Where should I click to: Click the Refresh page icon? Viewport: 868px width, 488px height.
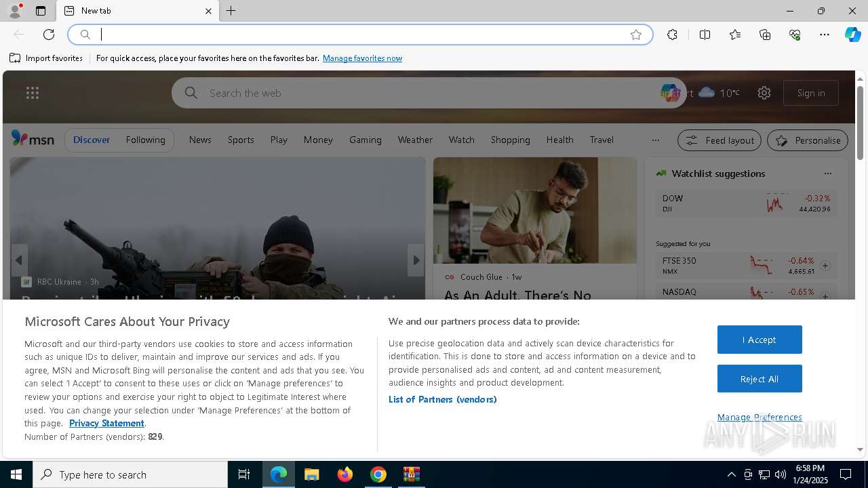(x=49, y=35)
